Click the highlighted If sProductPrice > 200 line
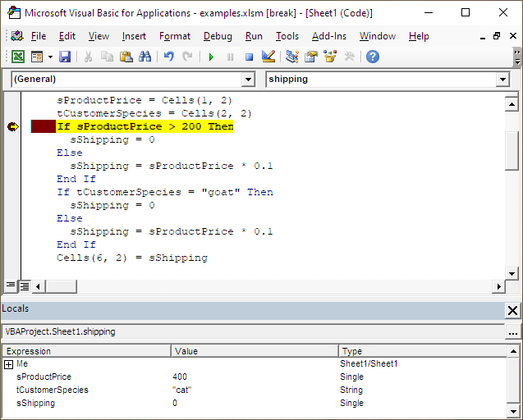 pos(145,126)
